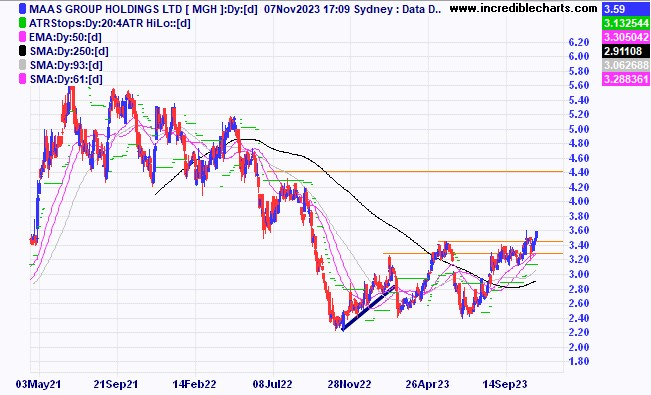Click the thick blue trendline from the 2.20 low

coord(368,308)
